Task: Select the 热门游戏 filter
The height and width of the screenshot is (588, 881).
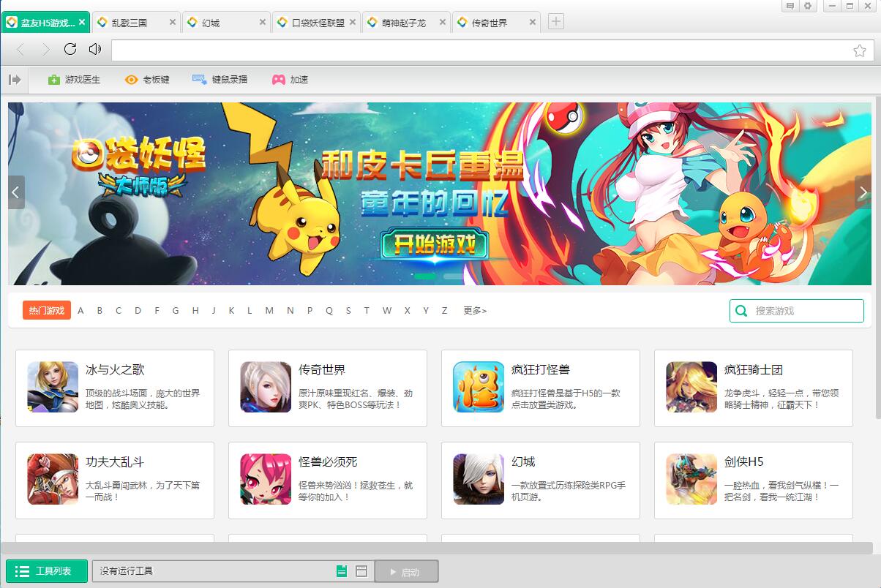Action: [47, 311]
